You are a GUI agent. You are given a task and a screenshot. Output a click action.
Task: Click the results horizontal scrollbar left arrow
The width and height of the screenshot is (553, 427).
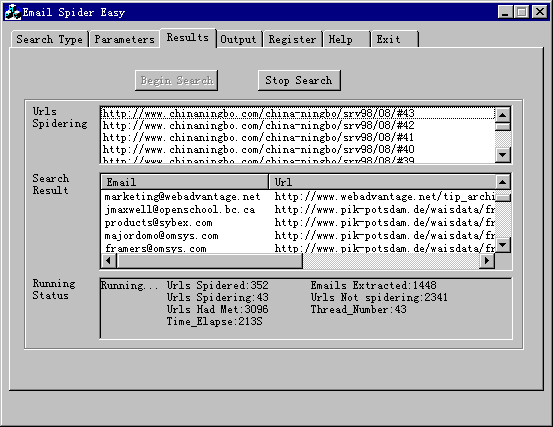[x=109, y=261]
